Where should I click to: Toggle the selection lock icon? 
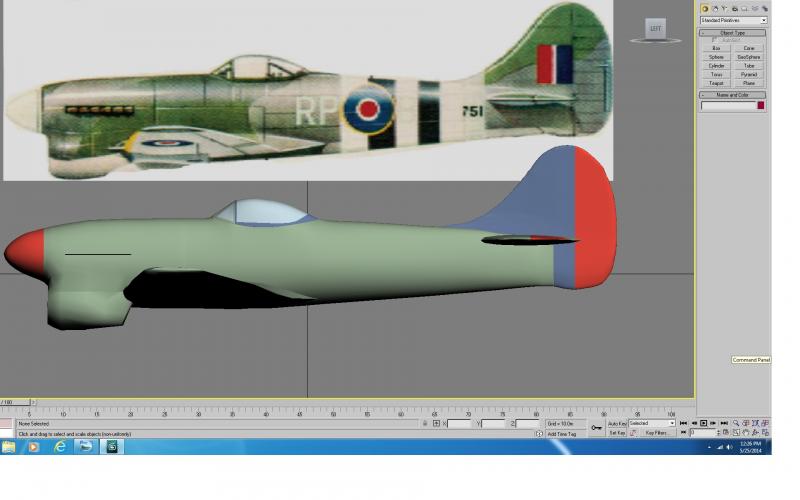[425, 423]
